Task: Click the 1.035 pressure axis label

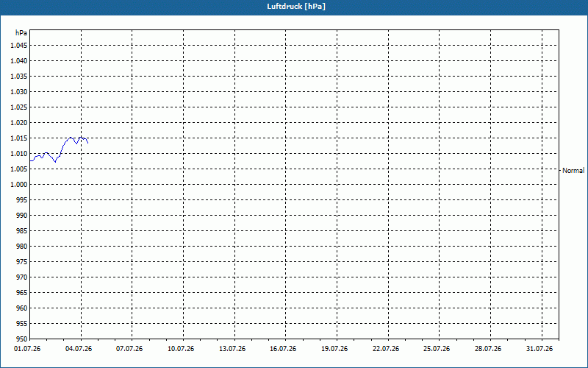Action: [x=19, y=77]
